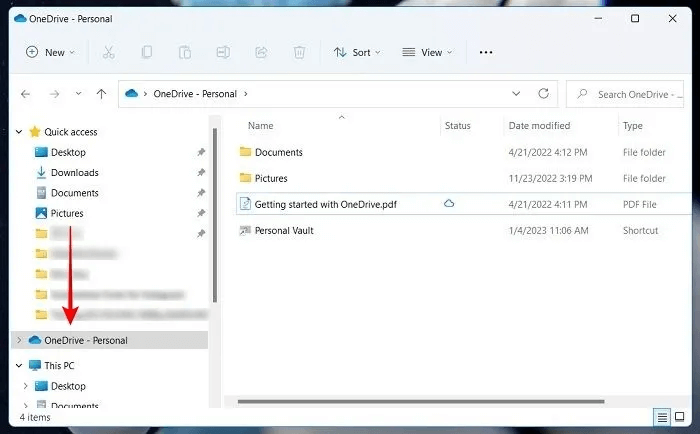
Task: Switch to large thumbnails view in status bar
Action: [x=679, y=417]
